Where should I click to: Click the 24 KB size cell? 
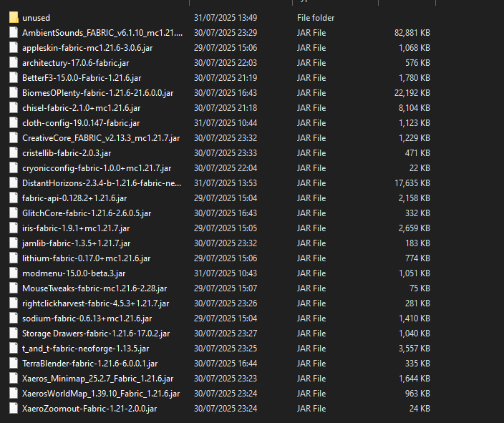tap(420, 409)
